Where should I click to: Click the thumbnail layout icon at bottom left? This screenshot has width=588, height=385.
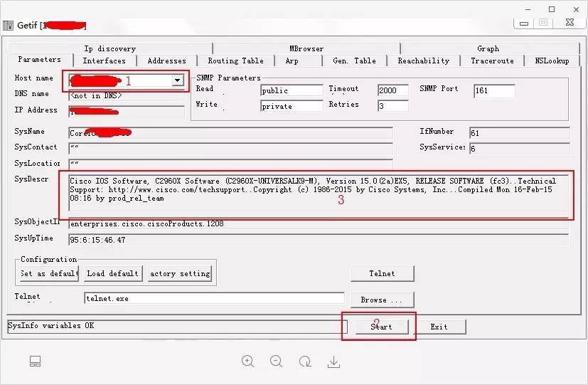coord(35,362)
